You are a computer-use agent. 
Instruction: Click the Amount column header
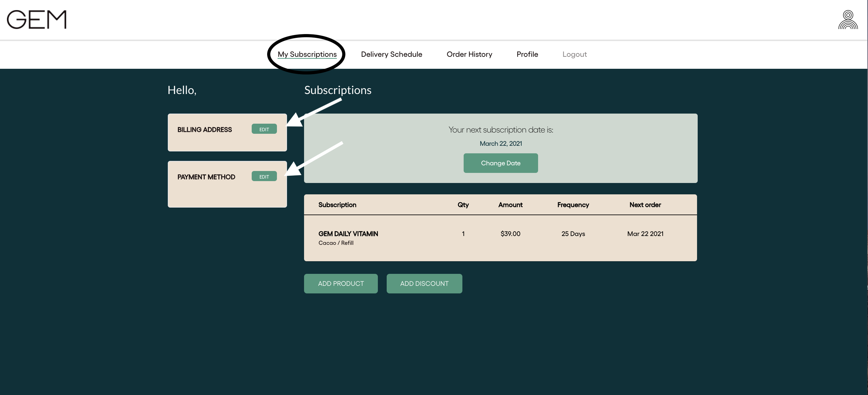point(510,204)
